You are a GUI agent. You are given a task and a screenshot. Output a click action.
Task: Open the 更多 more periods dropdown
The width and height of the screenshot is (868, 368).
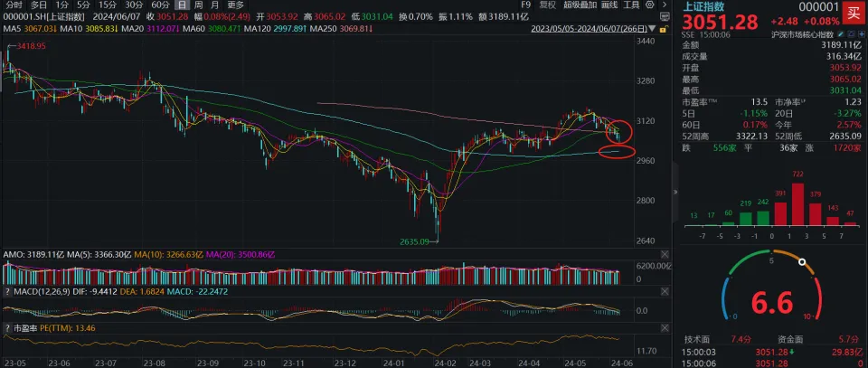click(x=235, y=5)
